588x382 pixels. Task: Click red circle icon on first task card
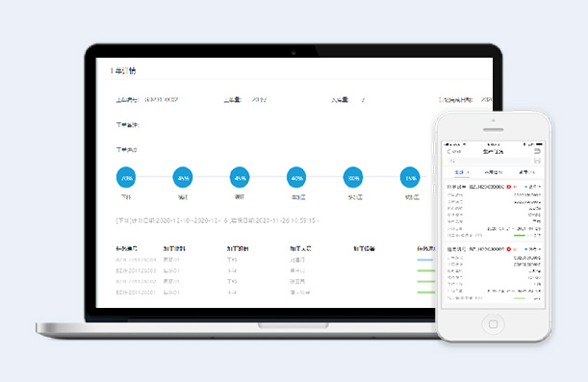point(509,187)
